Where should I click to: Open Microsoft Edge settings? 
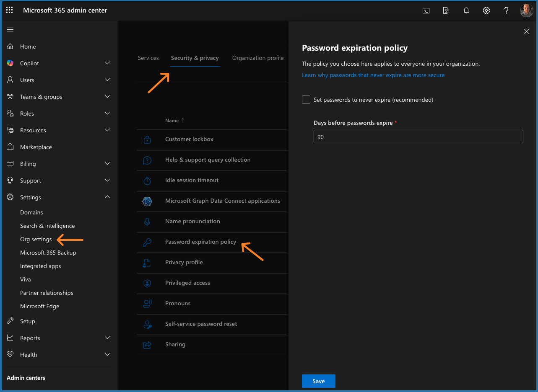[x=40, y=306]
